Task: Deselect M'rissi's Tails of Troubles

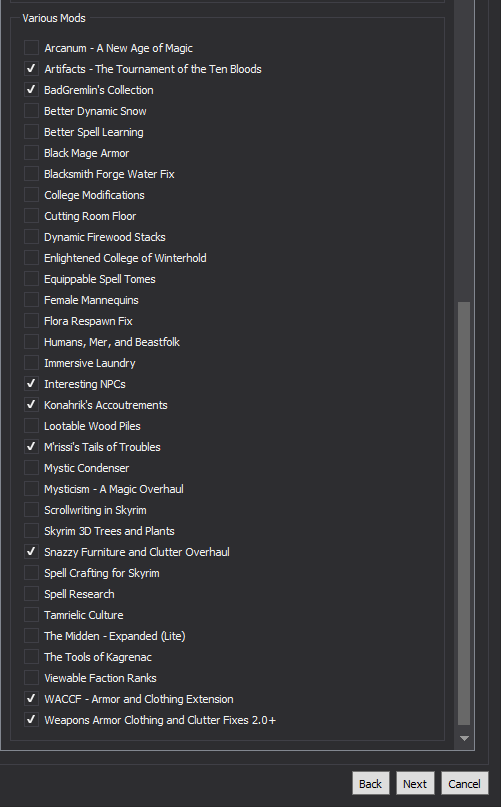Action: (x=31, y=447)
